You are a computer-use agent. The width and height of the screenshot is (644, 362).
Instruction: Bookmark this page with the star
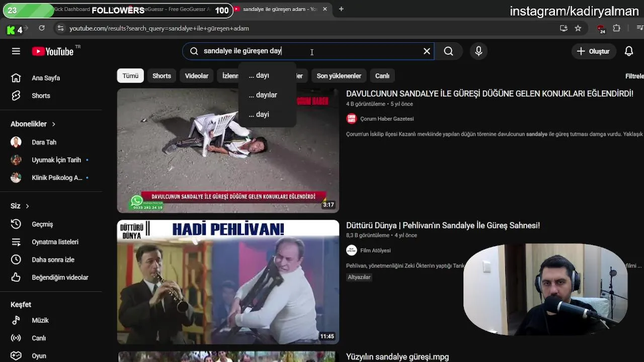point(578,28)
